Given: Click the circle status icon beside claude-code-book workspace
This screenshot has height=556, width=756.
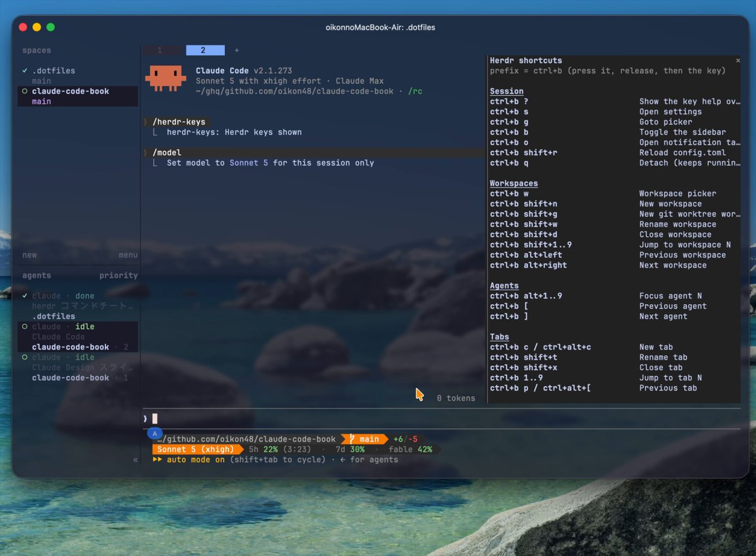Looking at the screenshot, I should point(25,91).
